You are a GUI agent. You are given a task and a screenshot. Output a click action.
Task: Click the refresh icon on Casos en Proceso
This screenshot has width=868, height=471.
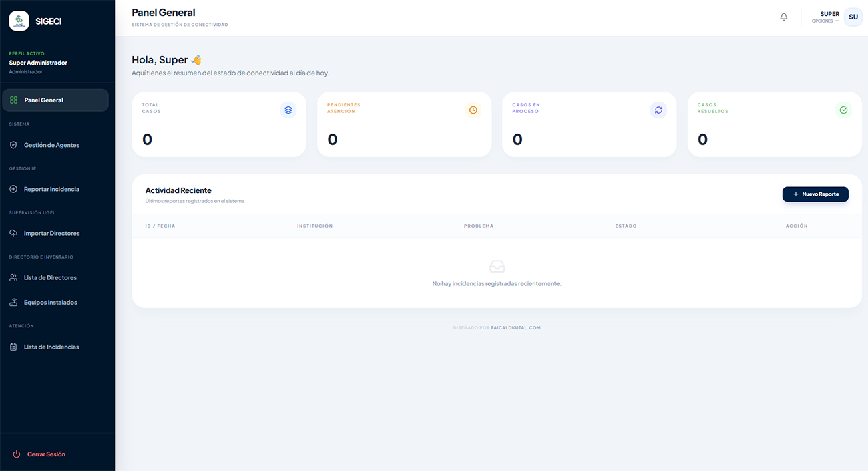pyautogui.click(x=658, y=110)
